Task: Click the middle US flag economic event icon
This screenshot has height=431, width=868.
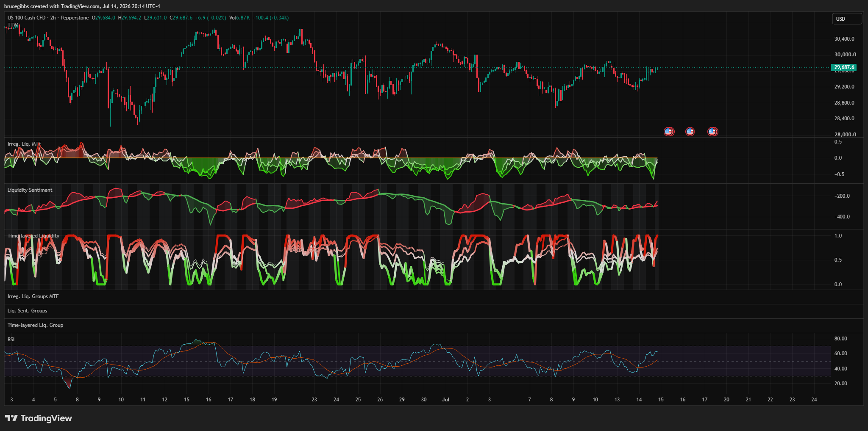Action: [x=690, y=132]
